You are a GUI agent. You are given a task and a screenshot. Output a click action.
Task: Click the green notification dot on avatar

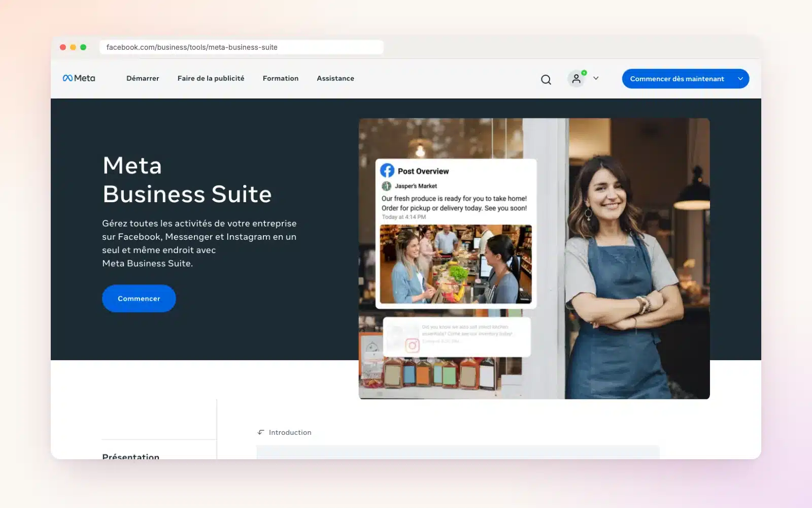[x=584, y=73]
